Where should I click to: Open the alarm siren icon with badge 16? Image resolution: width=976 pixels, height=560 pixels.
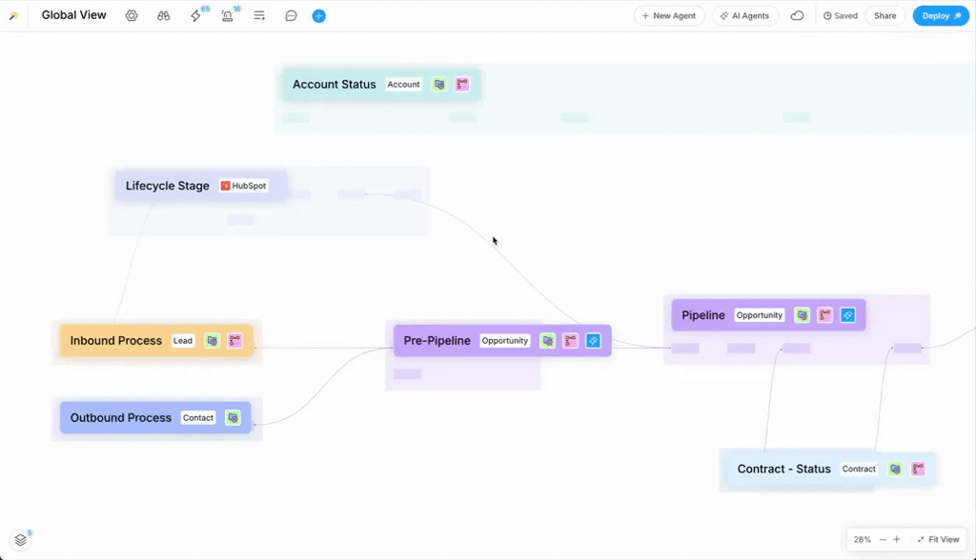227,16
